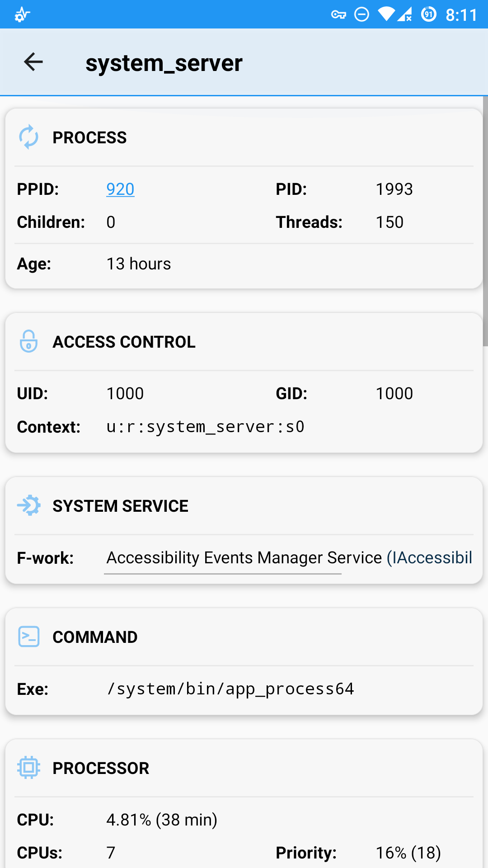The height and width of the screenshot is (868, 488).
Task: Tap the ACCESS CONTROL section header
Action: tap(124, 342)
